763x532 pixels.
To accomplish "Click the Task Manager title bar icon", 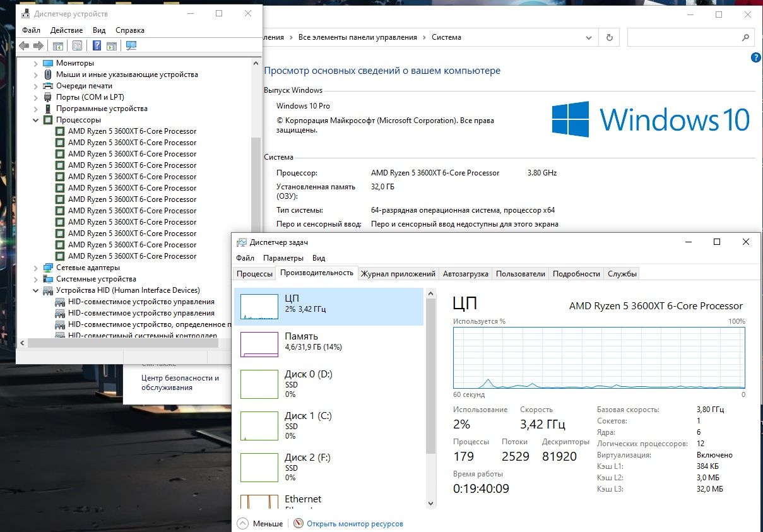I will (x=242, y=242).
